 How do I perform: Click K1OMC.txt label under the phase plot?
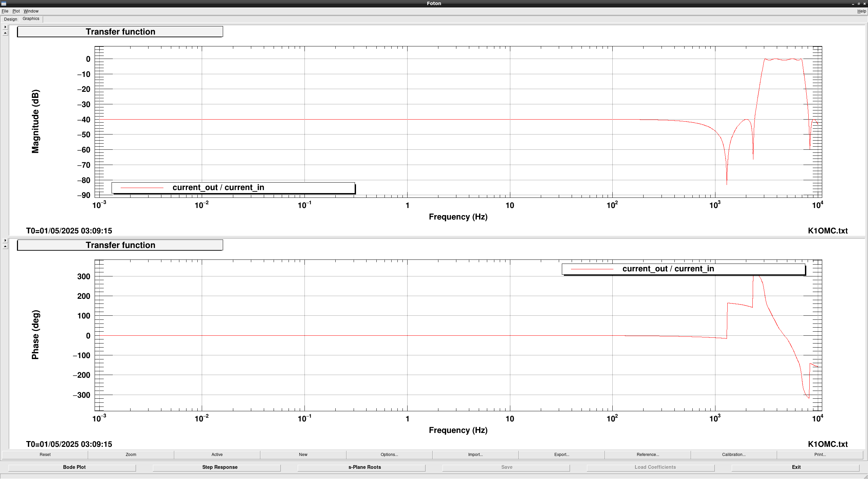[828, 444]
